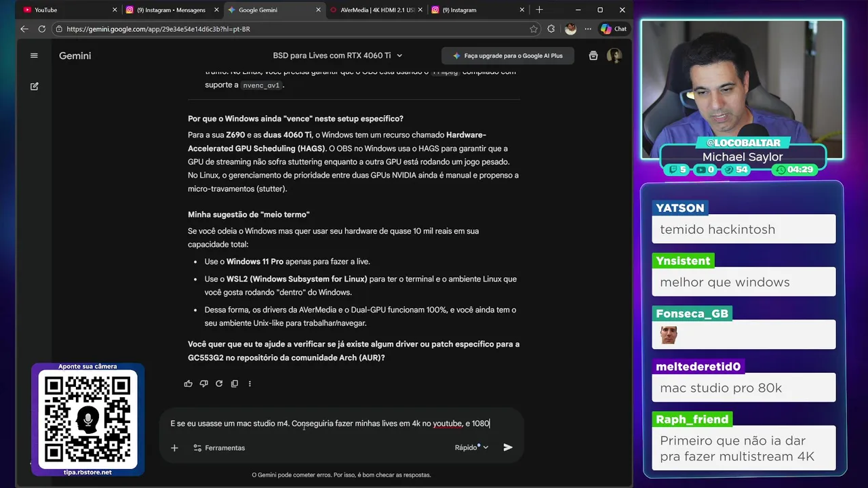Click the heading Minha sugestão de "meio termo"
The image size is (868, 488).
click(249, 214)
